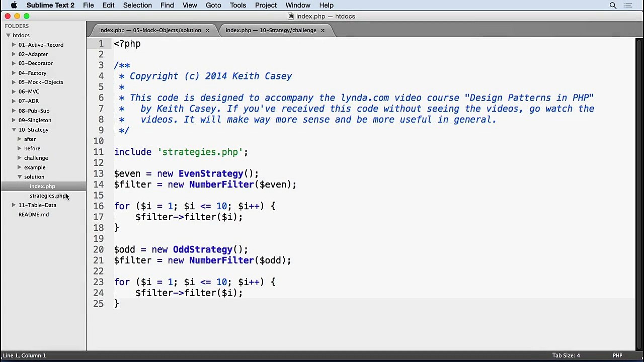Image resolution: width=644 pixels, height=362 pixels.
Task: Open Notification Center list icon
Action: pos(627,6)
